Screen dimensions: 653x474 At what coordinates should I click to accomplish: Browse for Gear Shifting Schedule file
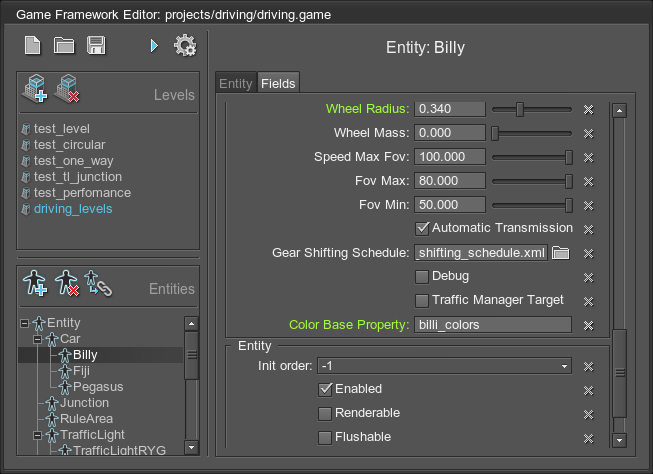[561, 253]
